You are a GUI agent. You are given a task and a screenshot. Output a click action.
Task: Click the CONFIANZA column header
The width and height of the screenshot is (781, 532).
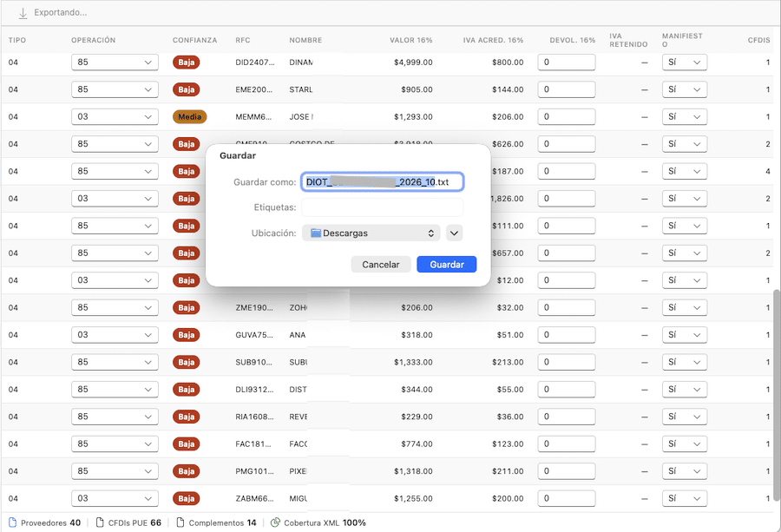[194, 40]
